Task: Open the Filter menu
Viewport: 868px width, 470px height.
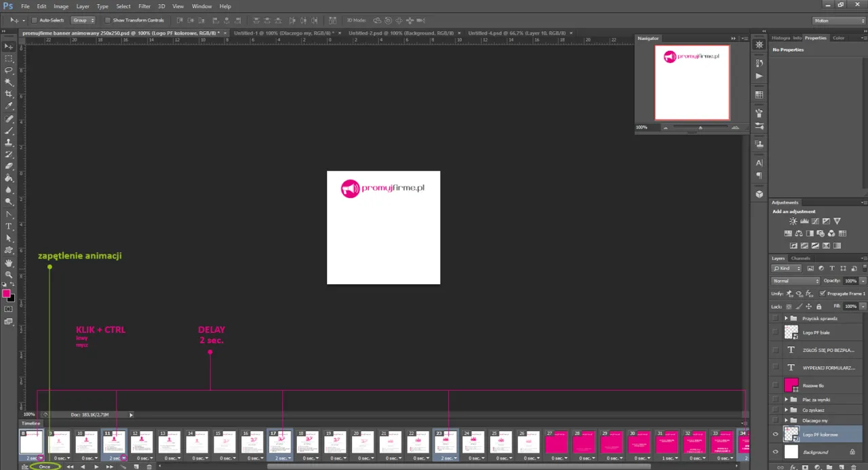Action: (144, 6)
